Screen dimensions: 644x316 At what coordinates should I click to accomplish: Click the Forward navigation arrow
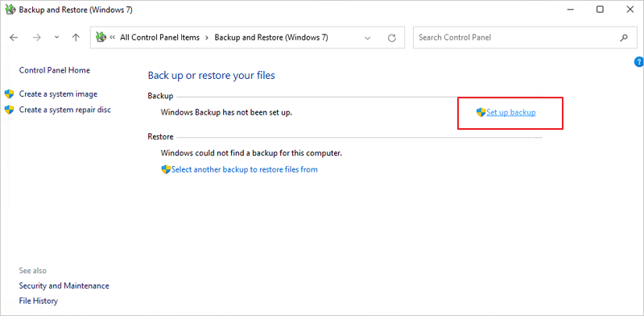point(37,37)
